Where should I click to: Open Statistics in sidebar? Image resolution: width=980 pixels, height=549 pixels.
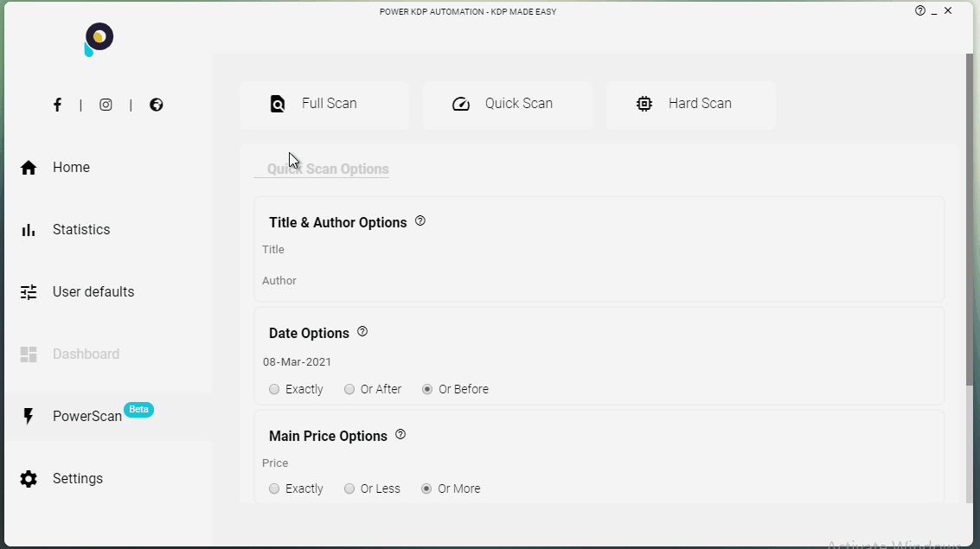tap(108, 230)
